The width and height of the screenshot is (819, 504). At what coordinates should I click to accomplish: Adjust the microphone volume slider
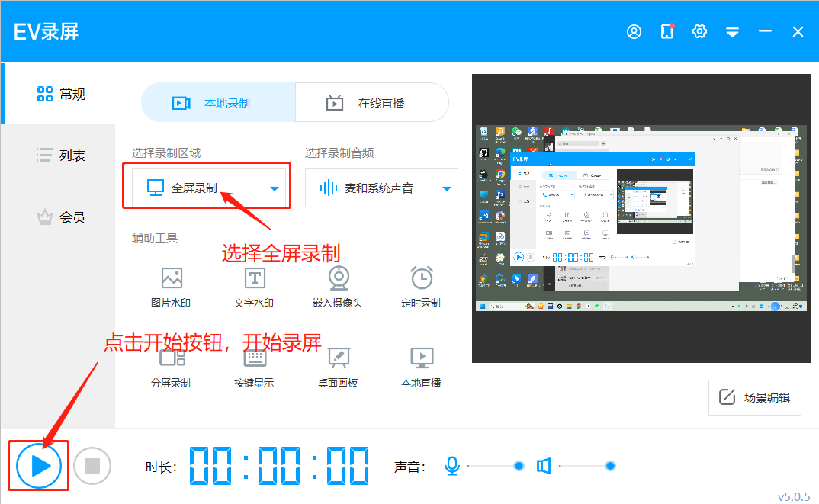click(496, 466)
